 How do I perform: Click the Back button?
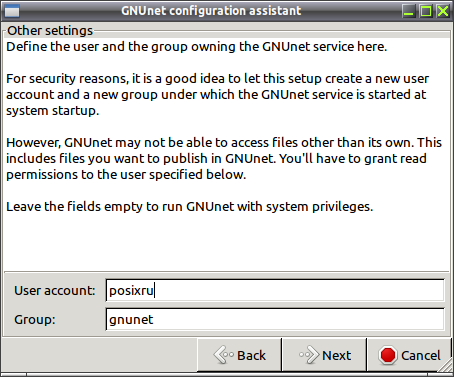click(x=239, y=355)
